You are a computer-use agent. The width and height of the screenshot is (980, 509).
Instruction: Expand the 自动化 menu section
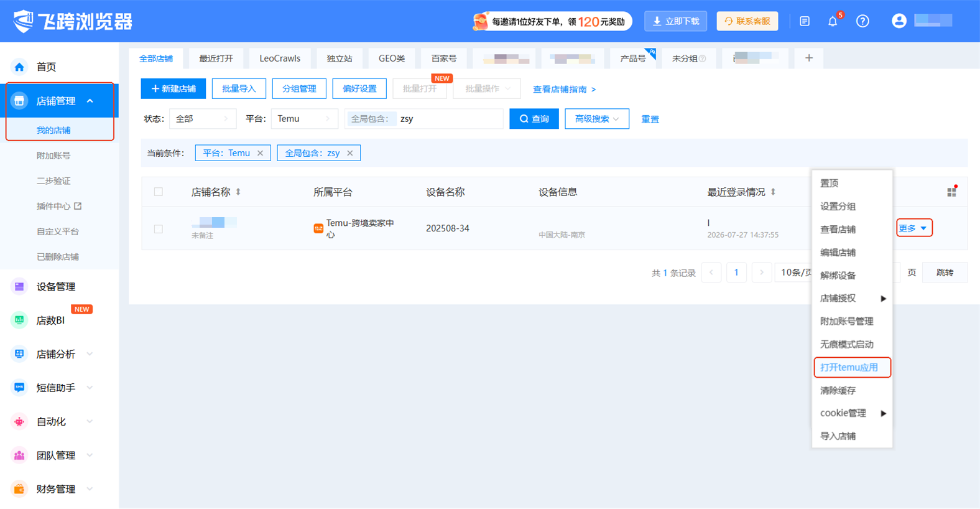click(x=90, y=421)
